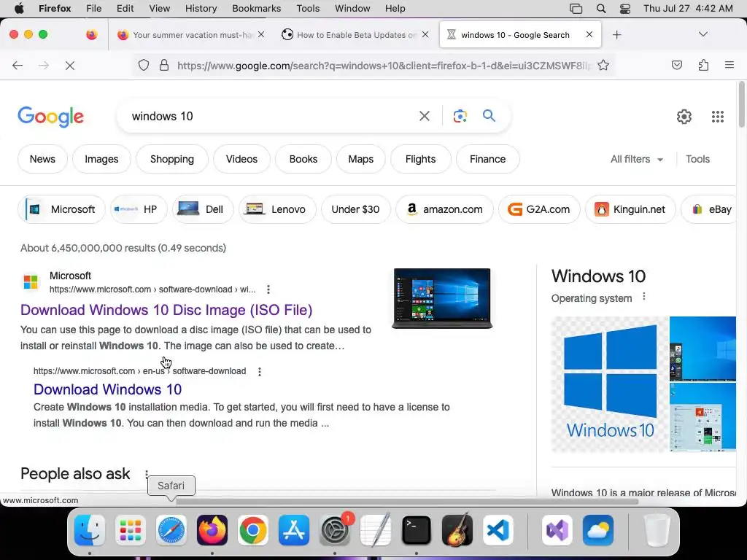Image resolution: width=747 pixels, height=560 pixels.
Task: Bookmark this page with the star
Action: pos(603,65)
